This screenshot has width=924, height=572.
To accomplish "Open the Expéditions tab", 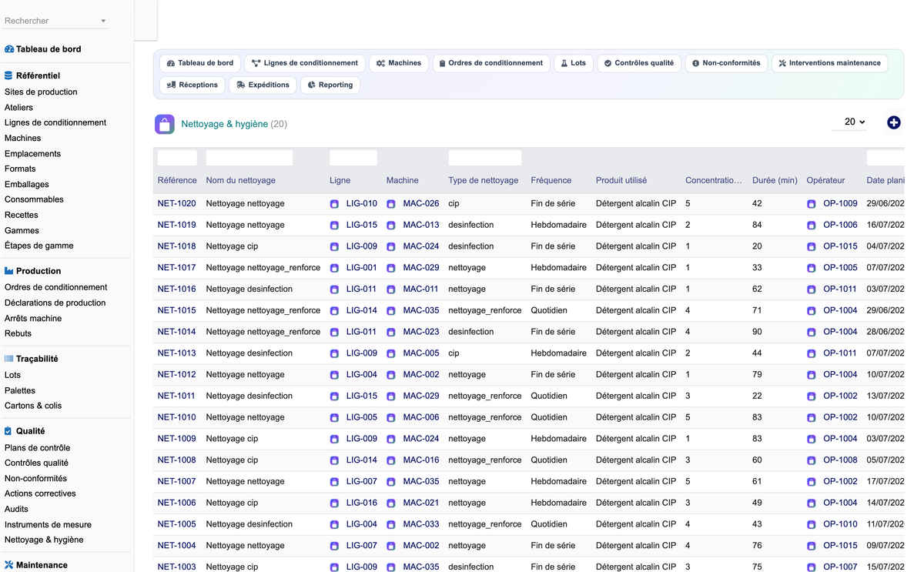I will point(263,85).
